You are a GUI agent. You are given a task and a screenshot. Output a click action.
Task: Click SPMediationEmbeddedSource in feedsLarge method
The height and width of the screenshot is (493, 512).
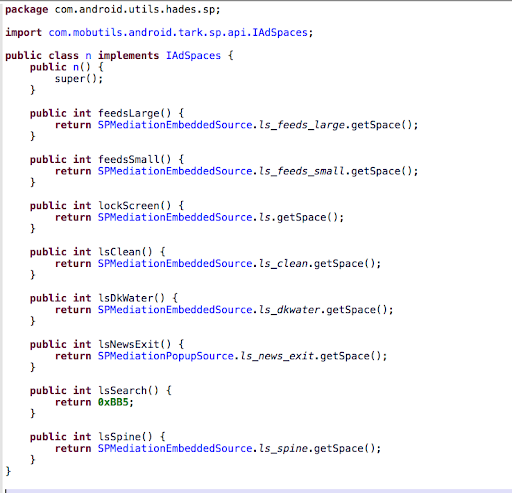(x=175, y=125)
